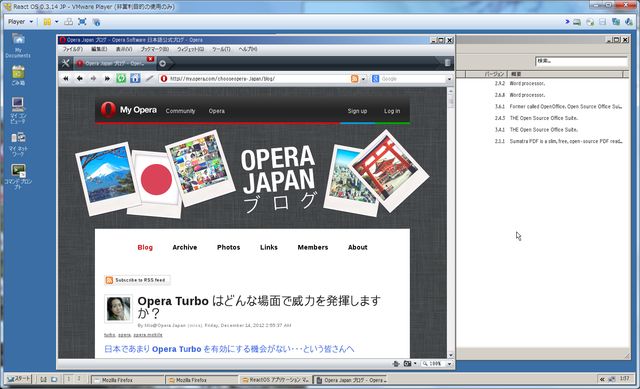Open the Links section
This screenshot has width=640, height=389.
[269, 247]
